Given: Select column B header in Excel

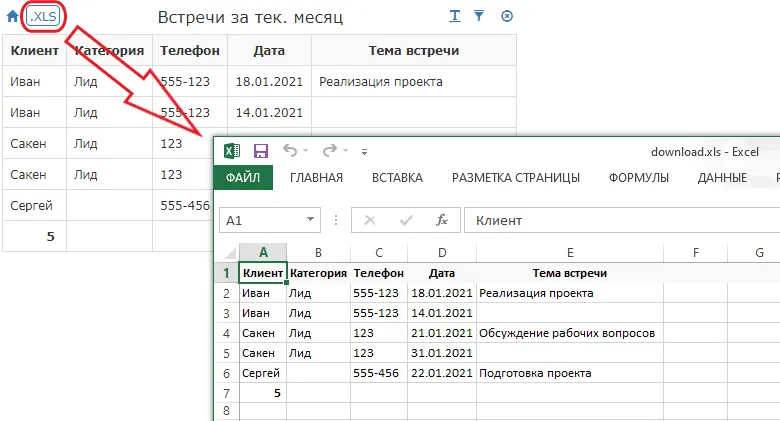Looking at the screenshot, I should 318,252.
